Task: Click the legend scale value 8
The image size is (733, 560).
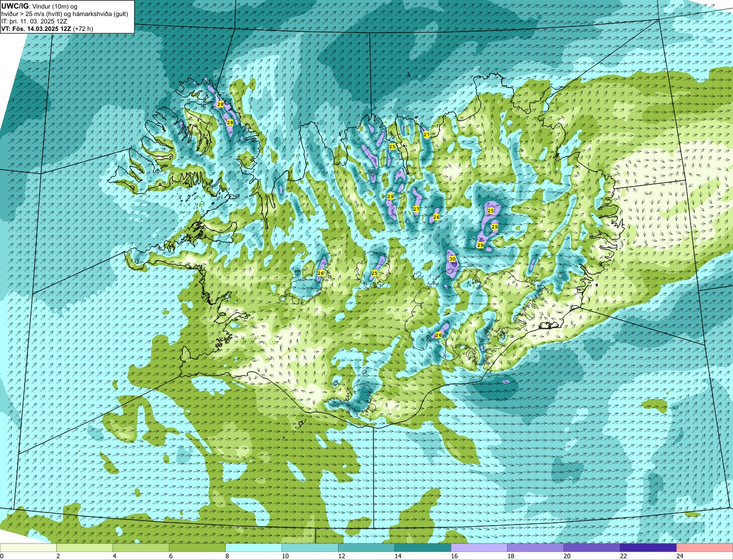Action: pos(226,556)
